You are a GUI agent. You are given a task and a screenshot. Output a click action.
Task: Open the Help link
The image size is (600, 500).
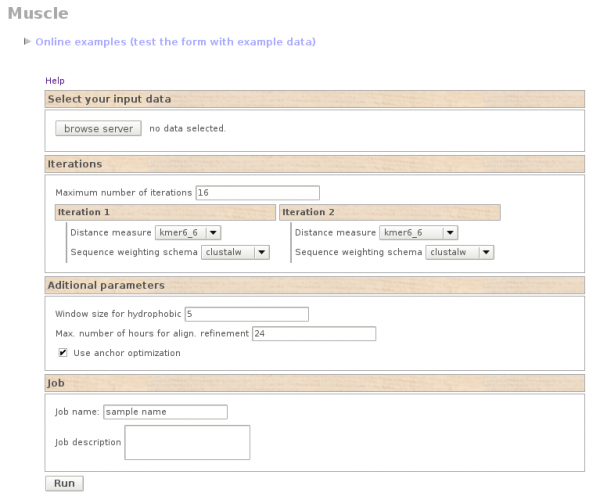coord(55,81)
